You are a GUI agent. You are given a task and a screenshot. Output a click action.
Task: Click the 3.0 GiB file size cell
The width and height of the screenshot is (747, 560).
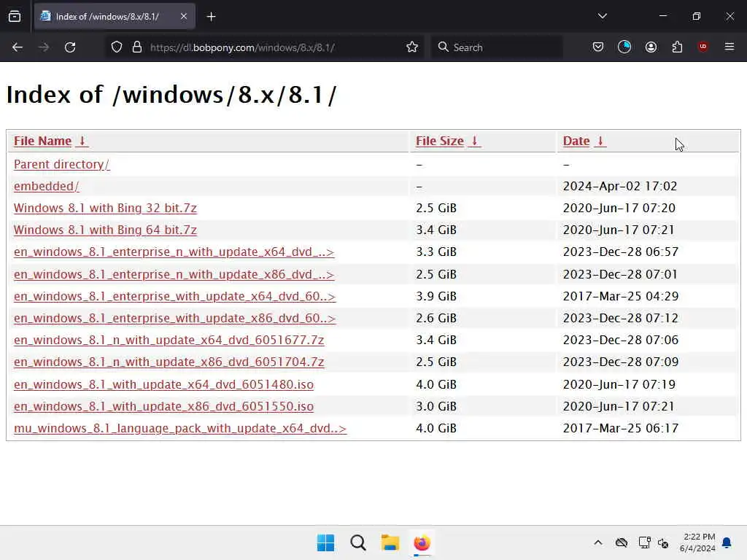436,406
